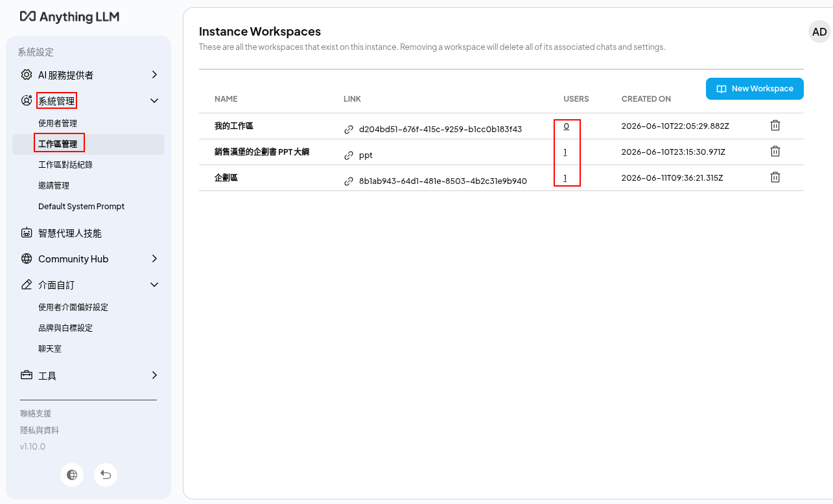This screenshot has width=833, height=504.
Task: Click the back arrow button at sidebar bottom
Action: pyautogui.click(x=106, y=475)
